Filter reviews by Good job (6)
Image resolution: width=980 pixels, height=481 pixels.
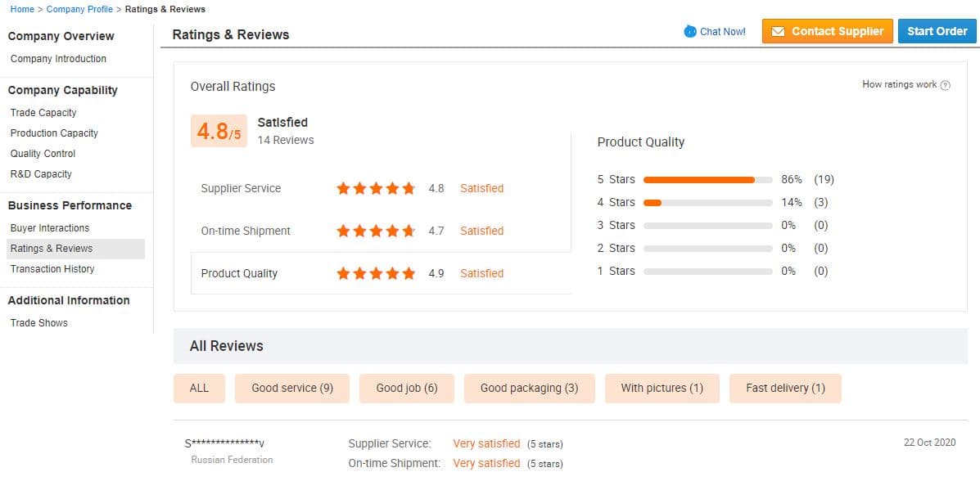point(407,389)
